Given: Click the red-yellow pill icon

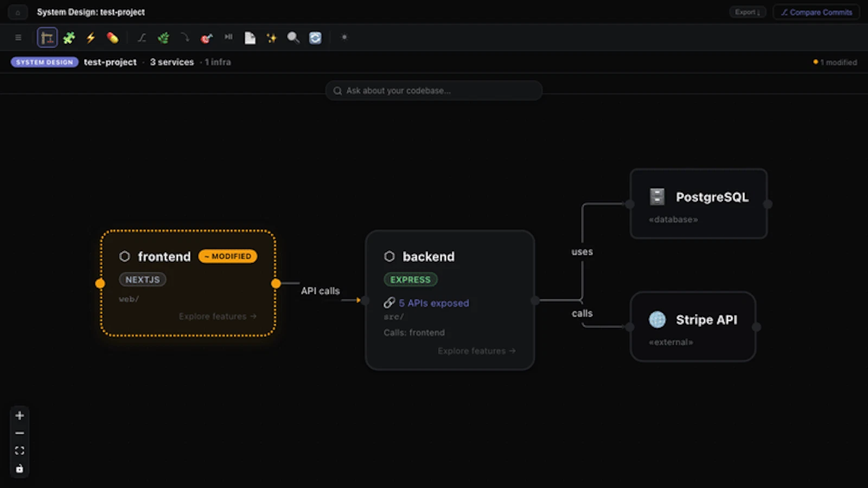Looking at the screenshot, I should point(112,37).
